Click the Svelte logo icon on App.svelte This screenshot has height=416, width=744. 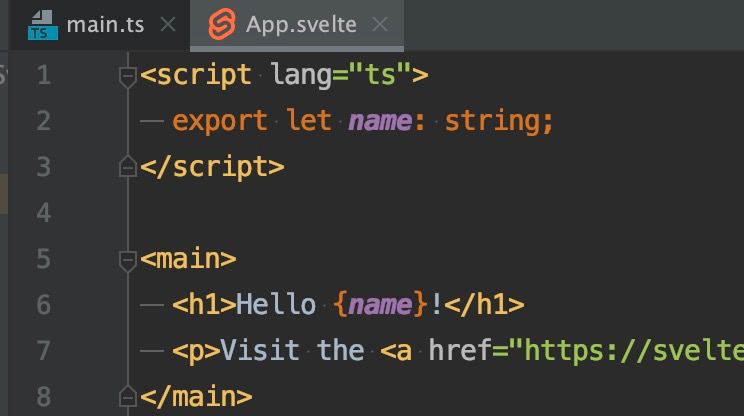[222, 24]
